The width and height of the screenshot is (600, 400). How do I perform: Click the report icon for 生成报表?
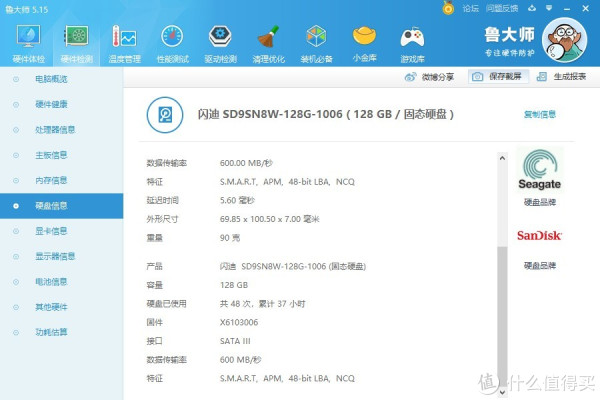[541, 77]
